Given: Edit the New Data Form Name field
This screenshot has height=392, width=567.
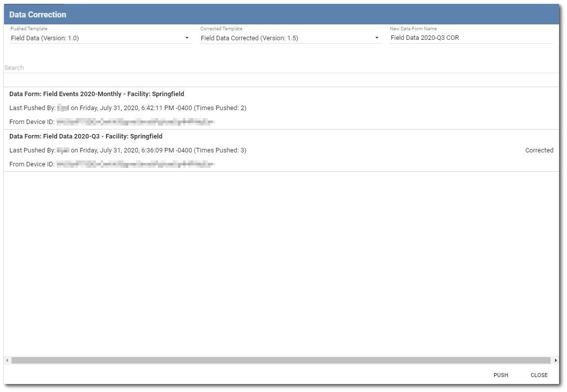Looking at the screenshot, I should click(x=449, y=38).
